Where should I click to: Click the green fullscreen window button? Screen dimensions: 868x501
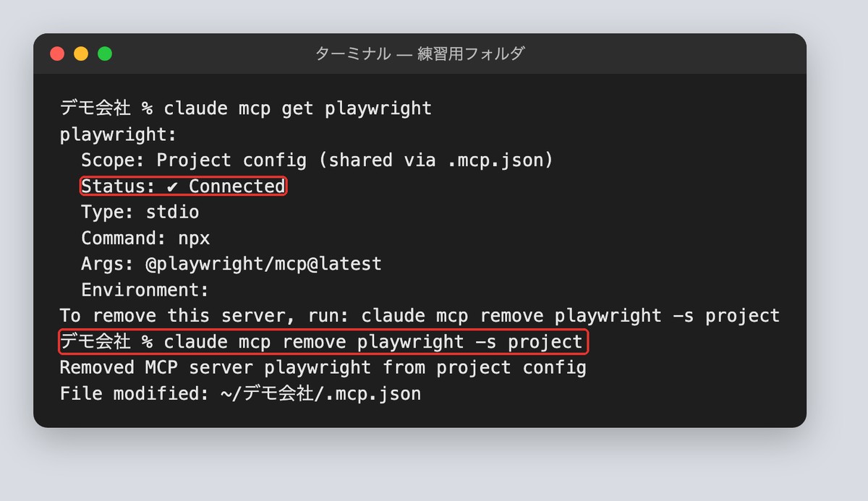click(x=105, y=53)
